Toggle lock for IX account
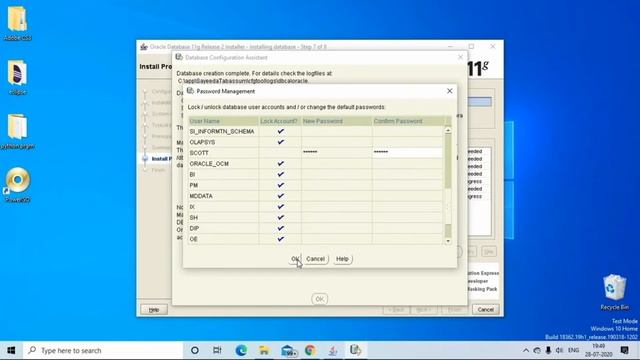This screenshot has height=360, width=640. tap(280, 207)
